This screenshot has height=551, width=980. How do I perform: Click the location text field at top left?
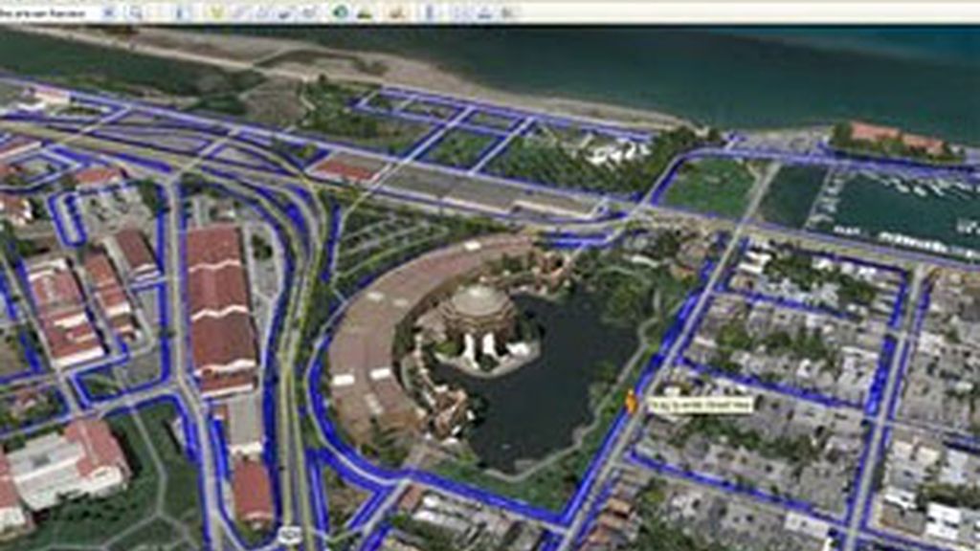(48, 12)
